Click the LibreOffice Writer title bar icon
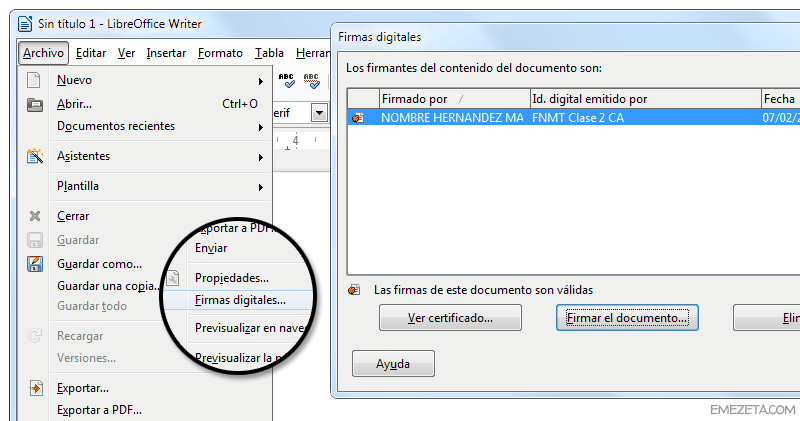The height and width of the screenshot is (421, 800). [x=25, y=23]
